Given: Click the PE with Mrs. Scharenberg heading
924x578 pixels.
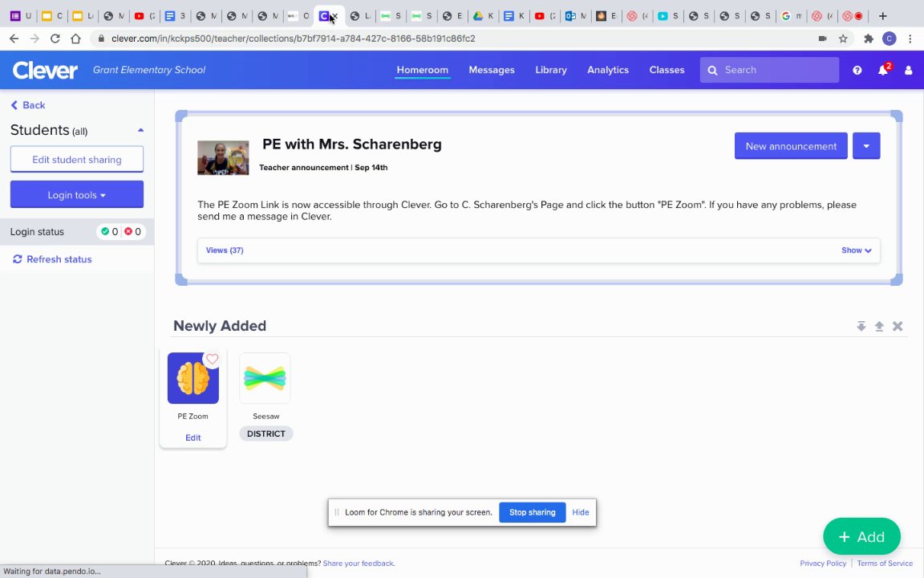Looking at the screenshot, I should tap(352, 144).
